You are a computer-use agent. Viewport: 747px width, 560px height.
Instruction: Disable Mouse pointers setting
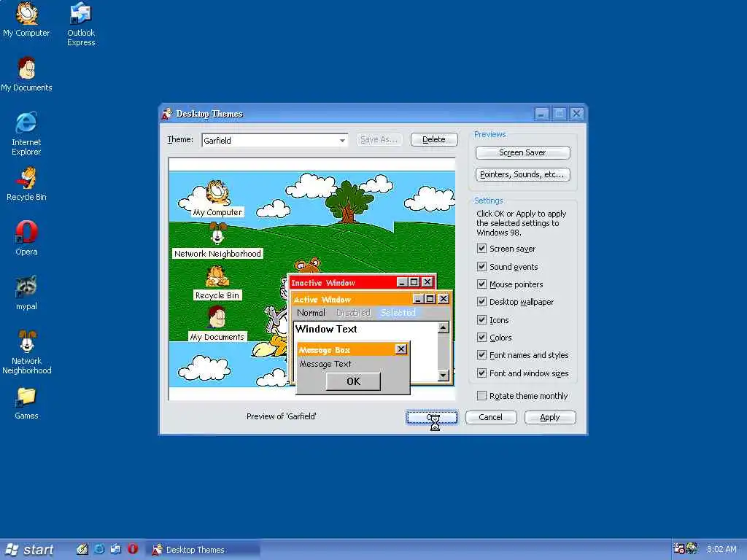click(481, 284)
